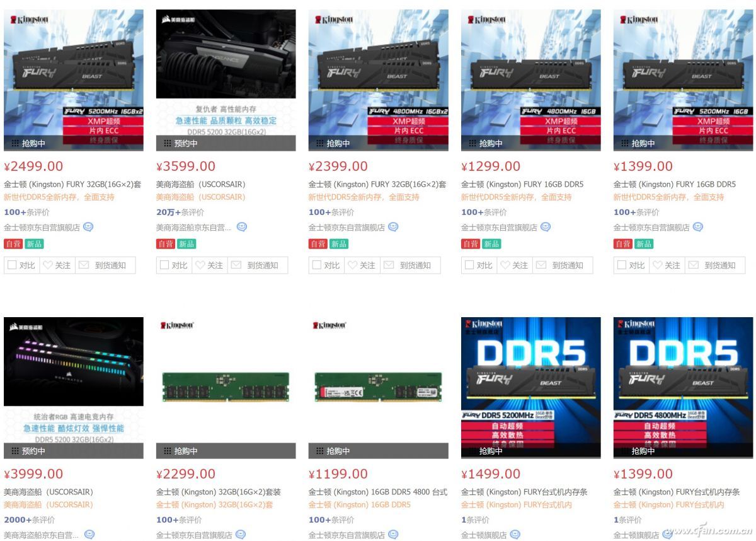Visit 金士顿京东自营旗舰店 shop on ¥1299.00 card
This screenshot has width=756, height=541.
click(x=500, y=228)
